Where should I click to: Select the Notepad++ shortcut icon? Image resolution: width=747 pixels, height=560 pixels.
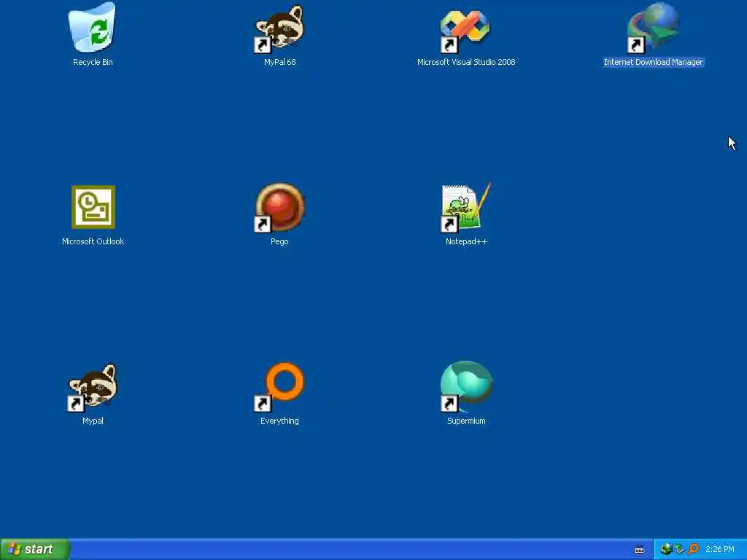coord(466,208)
